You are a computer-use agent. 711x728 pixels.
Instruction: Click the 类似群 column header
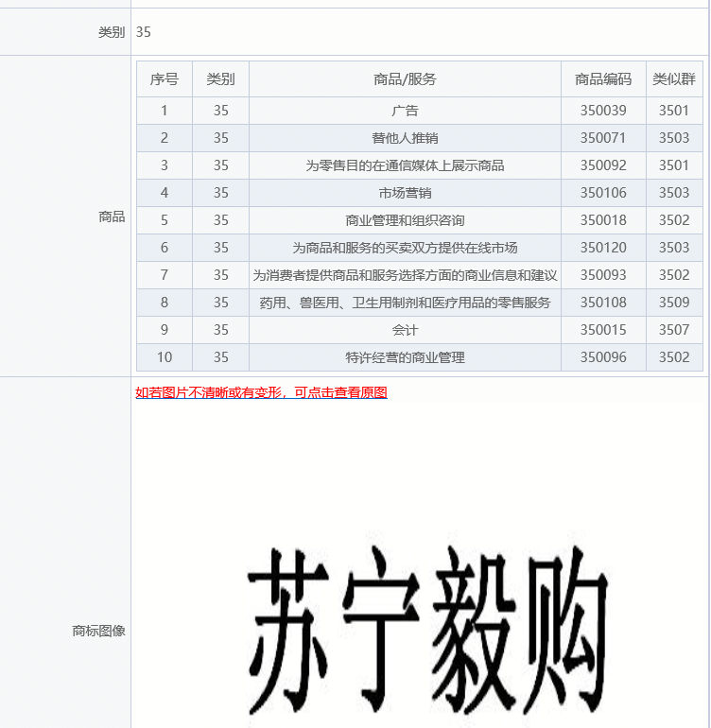point(674,79)
